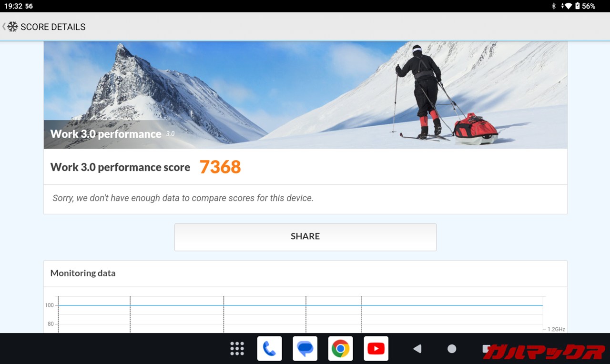Tap the Work 3.0 performance banner image
610x364 pixels.
[x=305, y=95]
